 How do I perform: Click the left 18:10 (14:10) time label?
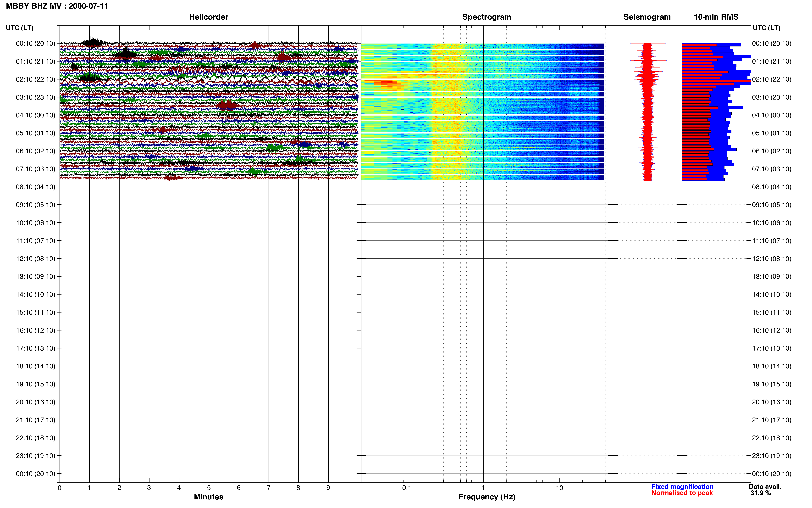point(36,366)
